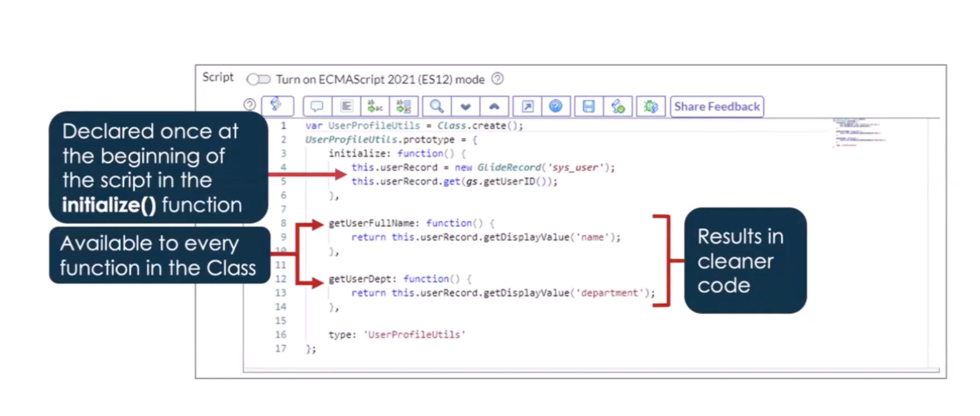Screen dimensions: 980x416
Task: Click line returning getDisplayValue('department')
Action: click(503, 293)
